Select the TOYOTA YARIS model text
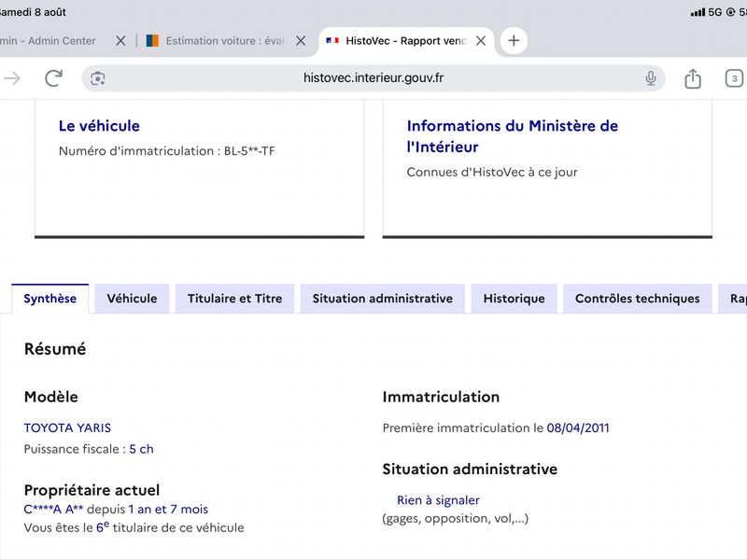 tap(67, 428)
